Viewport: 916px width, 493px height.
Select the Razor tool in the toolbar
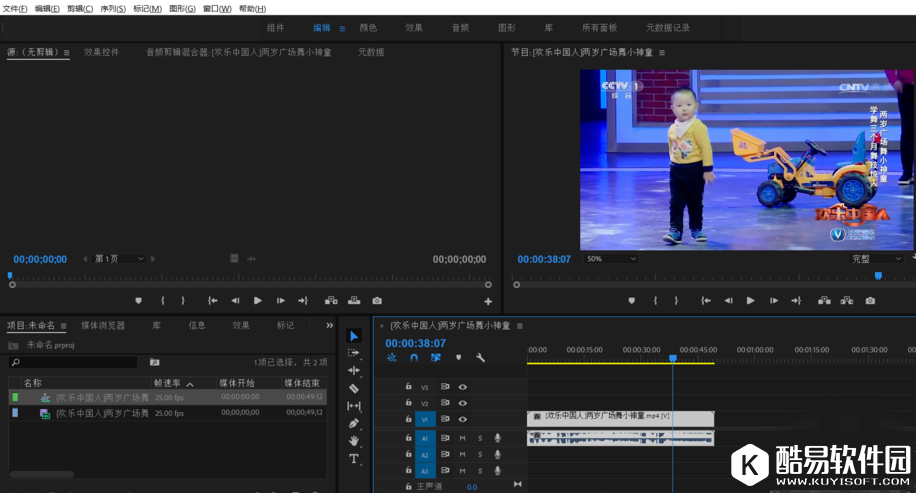click(354, 388)
